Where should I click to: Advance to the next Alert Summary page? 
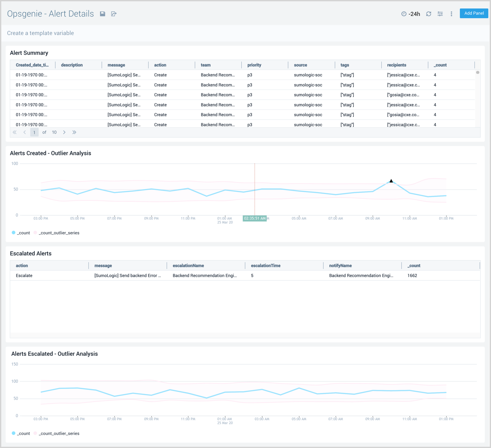coord(64,132)
